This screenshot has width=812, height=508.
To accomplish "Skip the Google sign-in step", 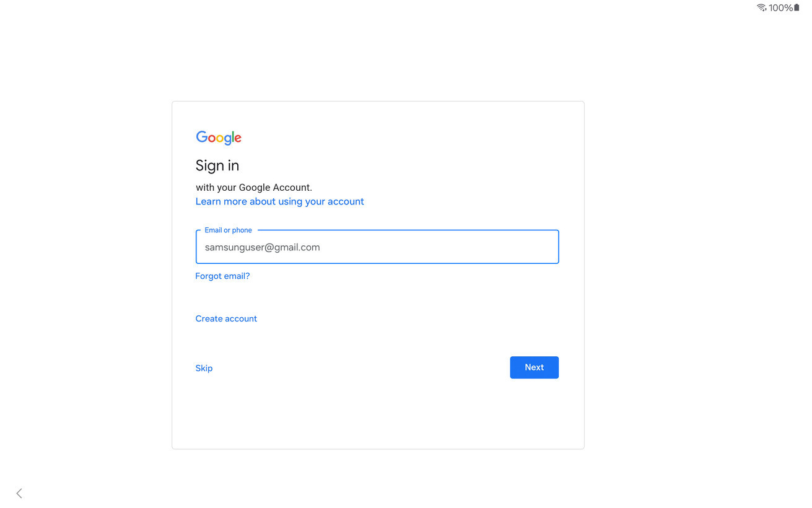I will [x=204, y=368].
